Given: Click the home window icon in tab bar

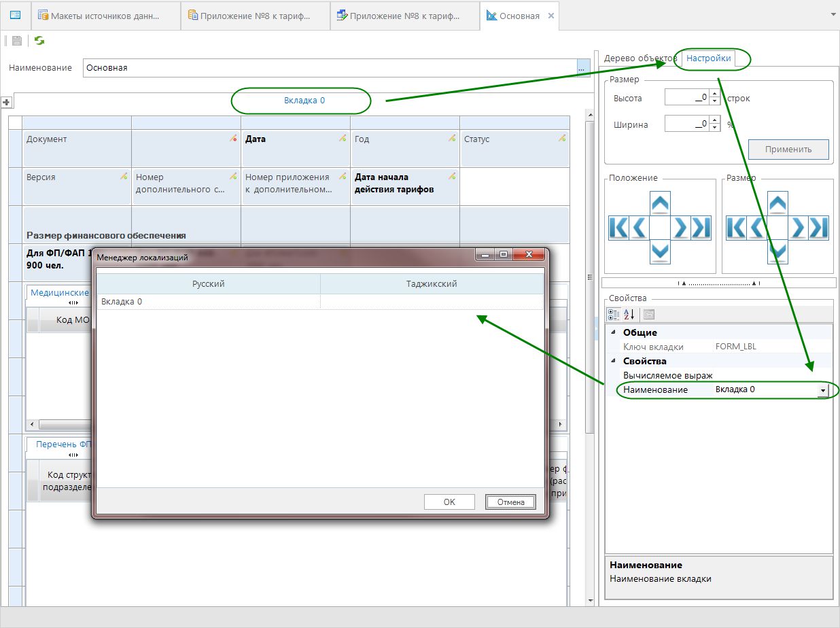Looking at the screenshot, I should 15,15.
